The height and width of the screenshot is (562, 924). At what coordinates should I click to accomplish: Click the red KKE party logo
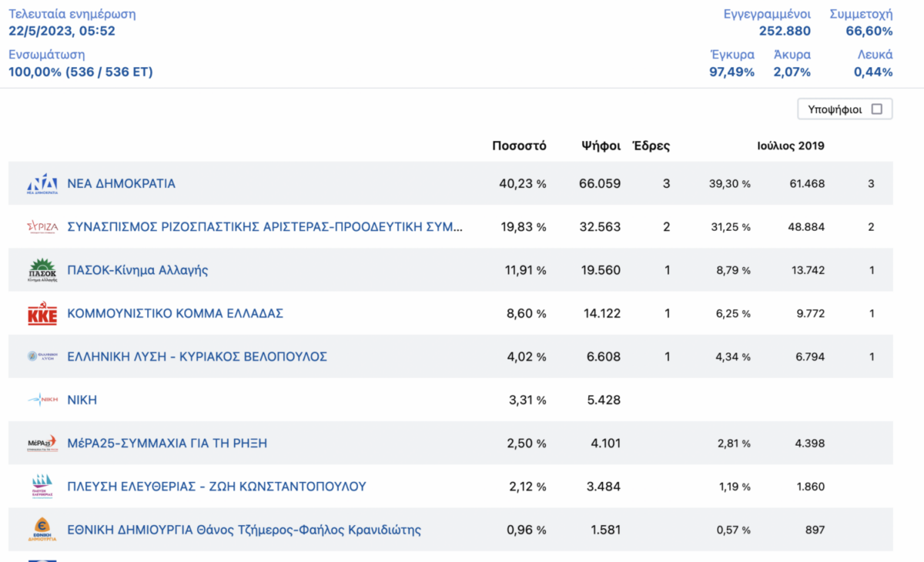point(42,314)
